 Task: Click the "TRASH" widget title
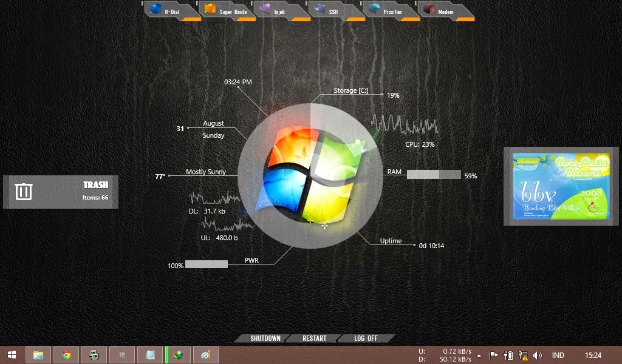pos(95,185)
